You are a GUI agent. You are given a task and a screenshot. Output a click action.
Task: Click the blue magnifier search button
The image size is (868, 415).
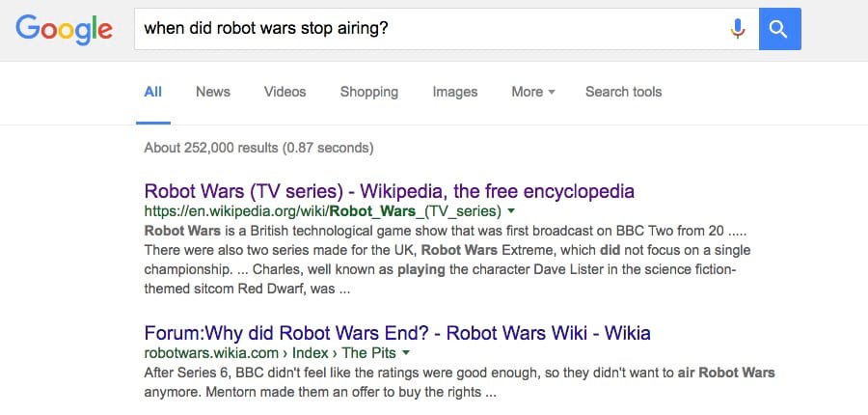(779, 29)
